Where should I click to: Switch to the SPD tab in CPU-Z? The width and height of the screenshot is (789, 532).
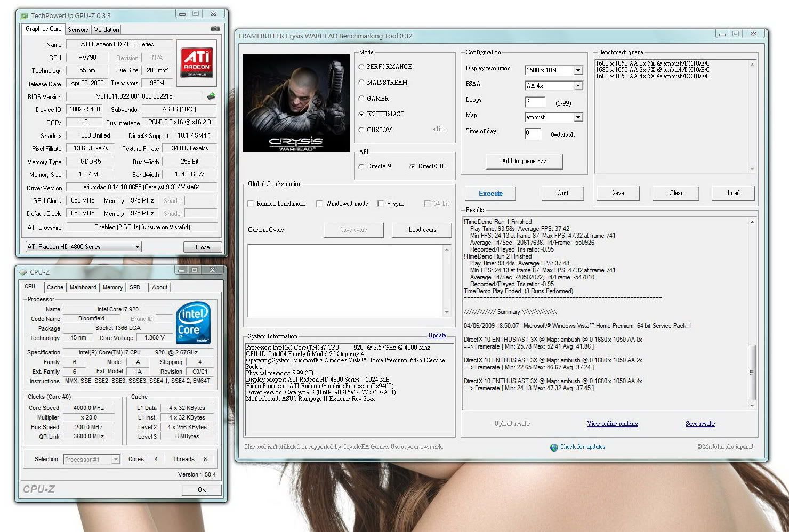point(135,287)
